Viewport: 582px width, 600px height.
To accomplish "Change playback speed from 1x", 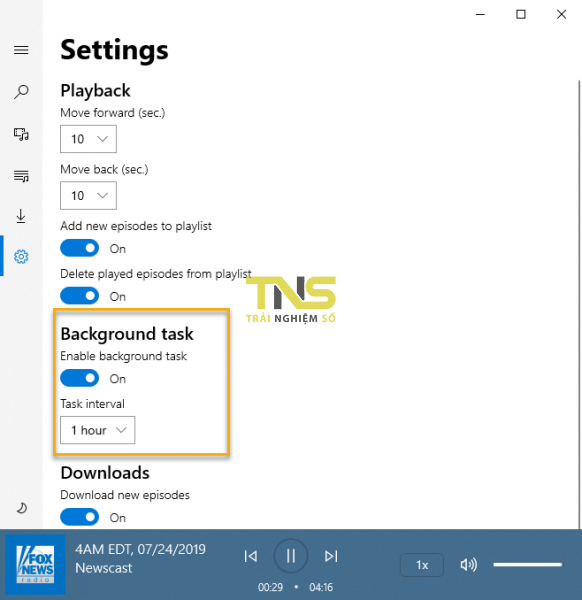I will [x=422, y=565].
